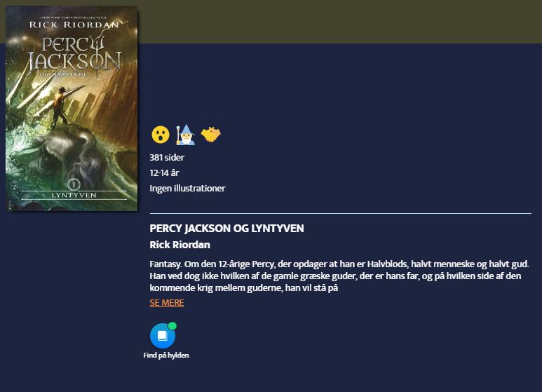Screen dimensions: 542x392
Task: Click the 381 sider page count
Action: coord(167,157)
